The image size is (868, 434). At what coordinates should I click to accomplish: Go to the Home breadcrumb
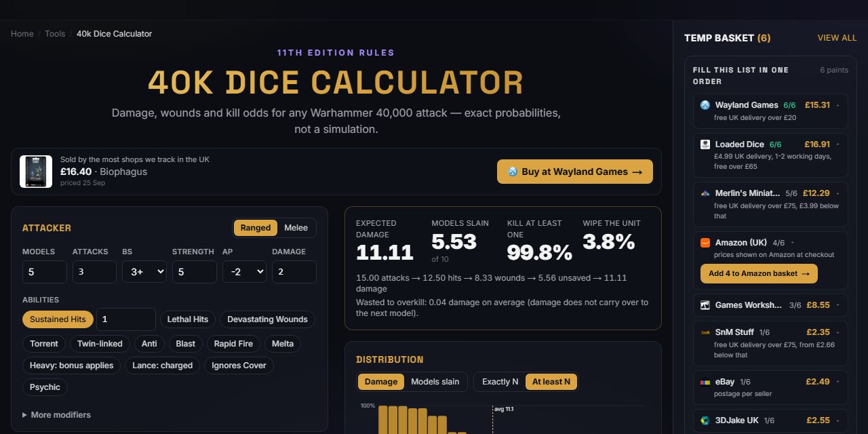[x=22, y=34]
